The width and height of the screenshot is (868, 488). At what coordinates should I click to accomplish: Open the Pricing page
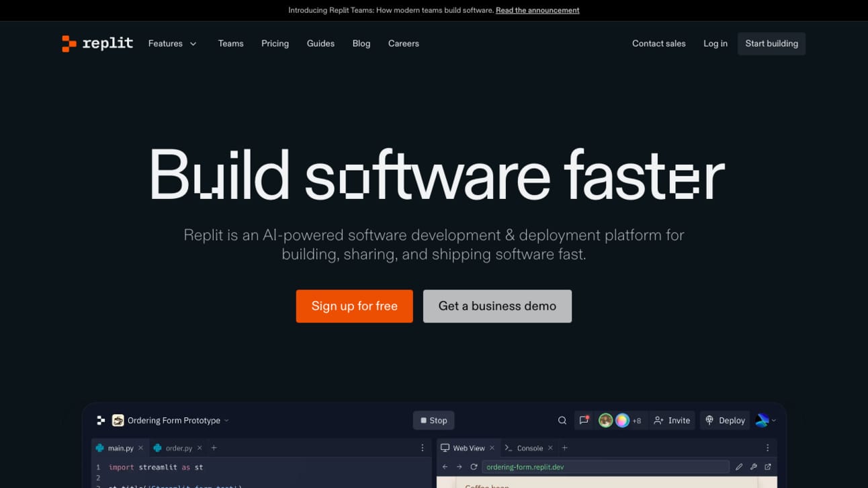click(x=275, y=44)
